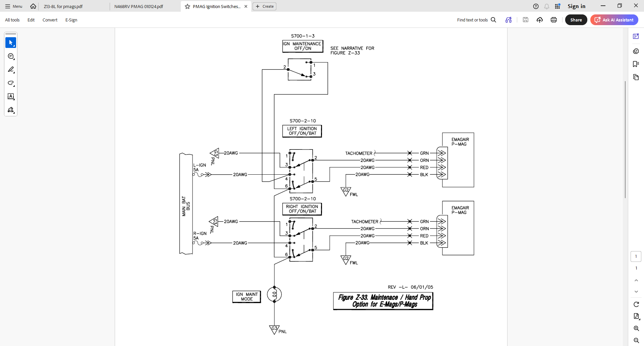Open the Convert menu
644x346 pixels.
click(50, 20)
